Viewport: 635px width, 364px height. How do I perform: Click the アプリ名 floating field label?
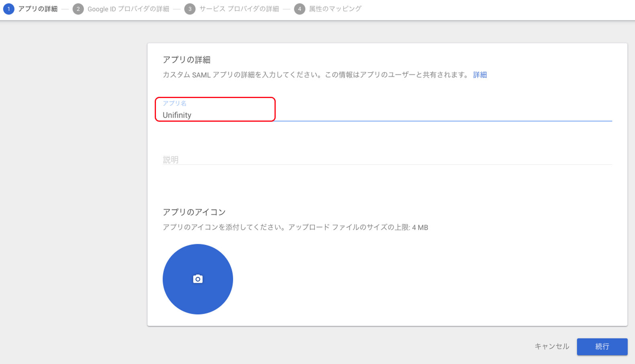click(x=174, y=103)
